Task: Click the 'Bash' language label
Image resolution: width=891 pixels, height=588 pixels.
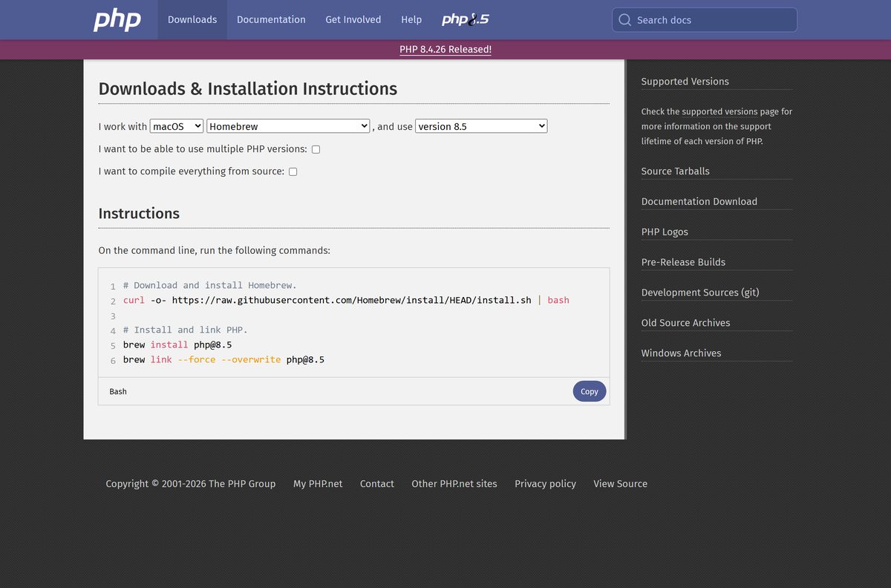Action: coord(118,391)
